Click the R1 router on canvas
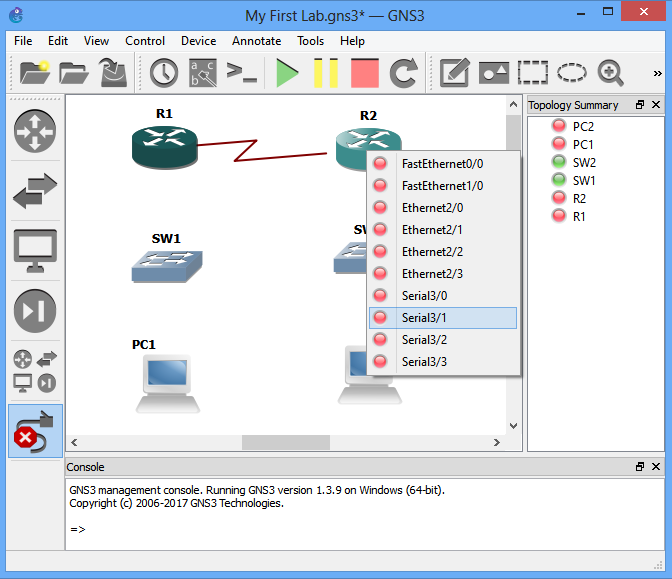This screenshot has width=672, height=579. click(165, 147)
